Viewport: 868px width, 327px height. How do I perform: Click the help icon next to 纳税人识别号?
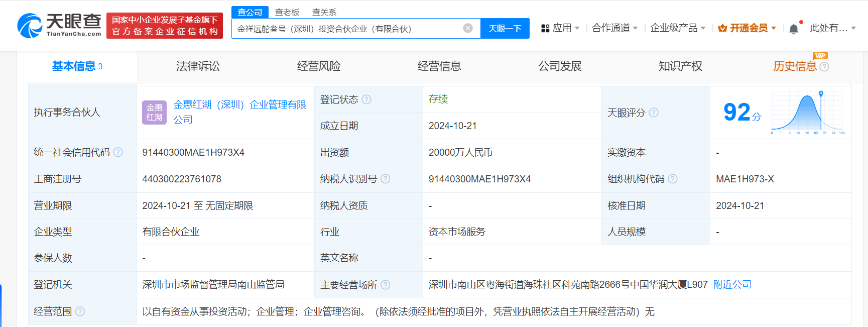point(386,179)
